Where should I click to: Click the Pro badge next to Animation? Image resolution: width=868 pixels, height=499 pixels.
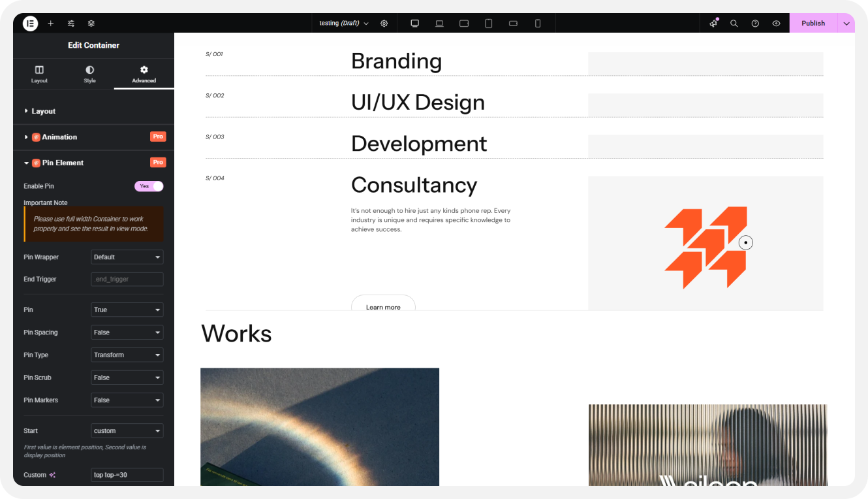point(158,137)
